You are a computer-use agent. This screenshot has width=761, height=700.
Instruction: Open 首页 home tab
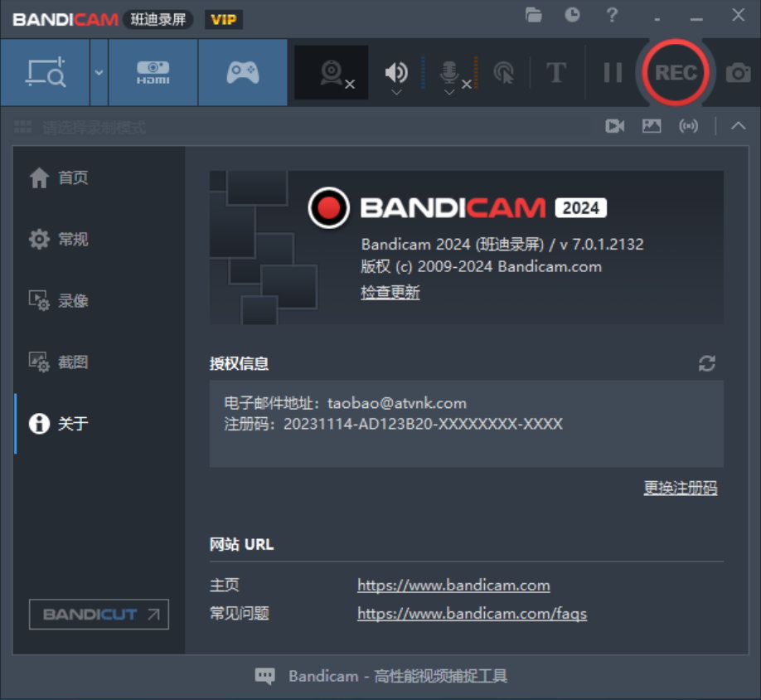[99, 177]
